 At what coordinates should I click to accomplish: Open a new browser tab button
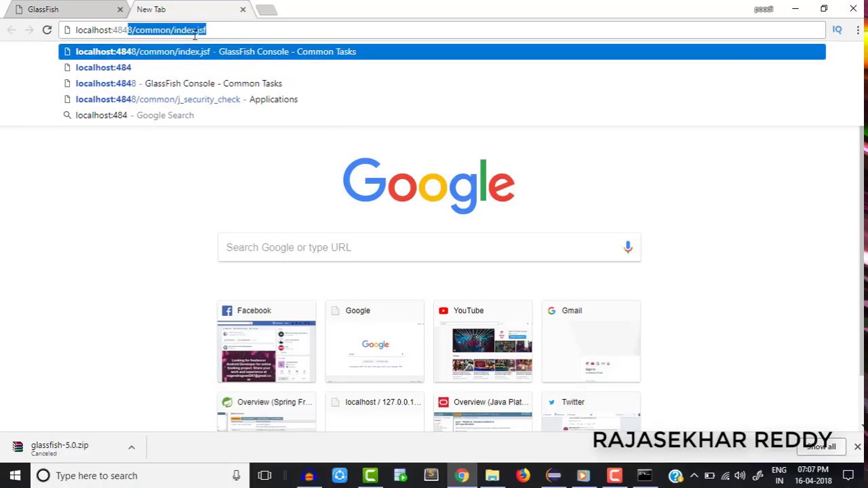(267, 9)
